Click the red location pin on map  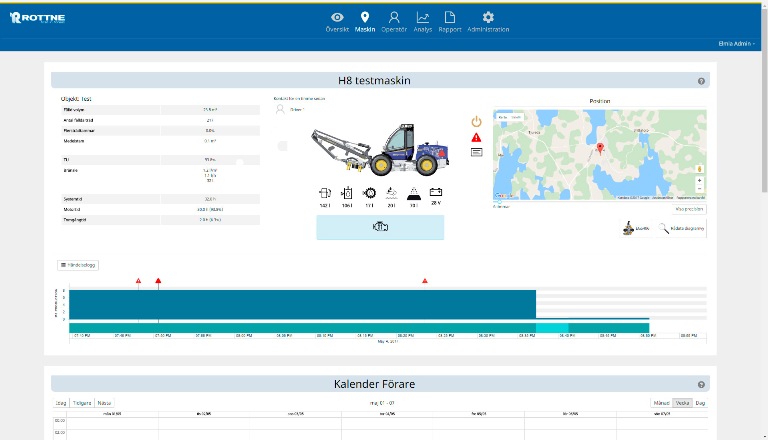[599, 148]
